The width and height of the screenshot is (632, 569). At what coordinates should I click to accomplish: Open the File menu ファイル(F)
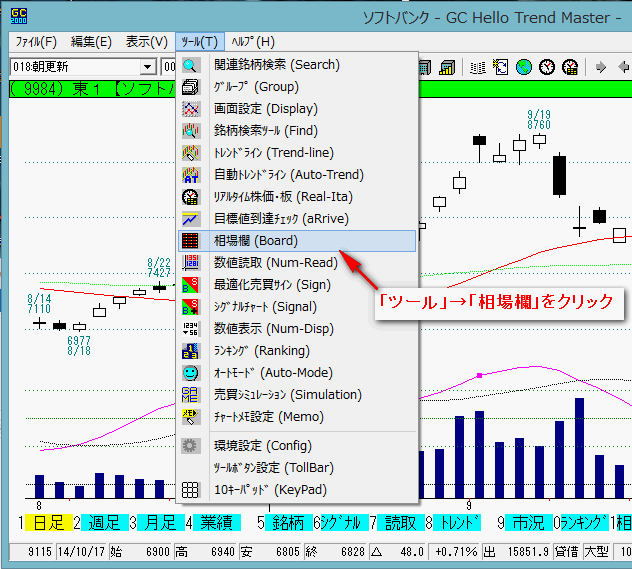(36, 42)
